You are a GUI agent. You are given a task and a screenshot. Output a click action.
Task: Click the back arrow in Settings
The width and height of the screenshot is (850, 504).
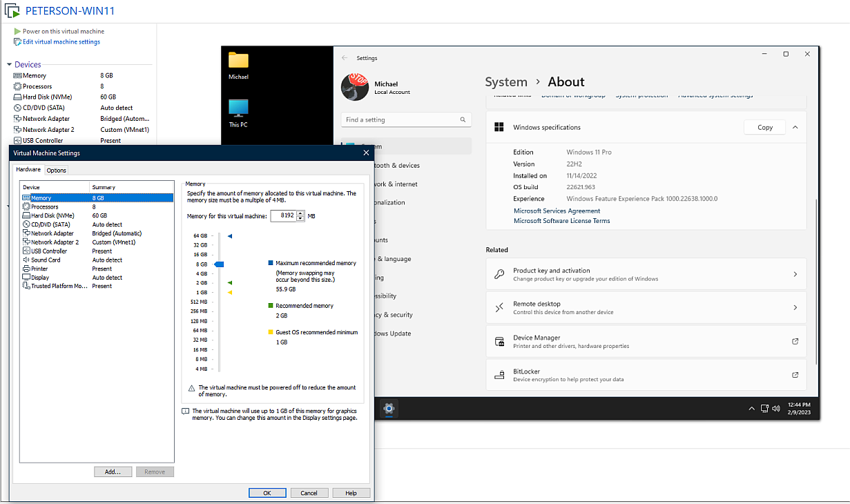[345, 58]
